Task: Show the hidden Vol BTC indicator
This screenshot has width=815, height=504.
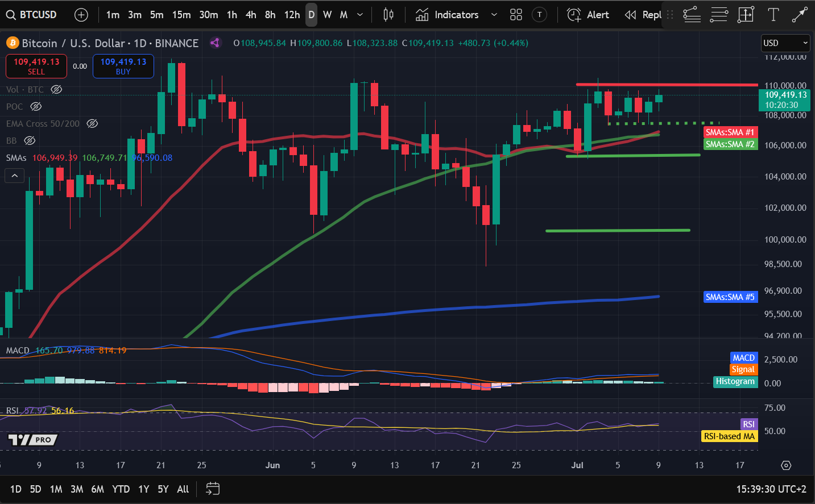Action: 56,89
